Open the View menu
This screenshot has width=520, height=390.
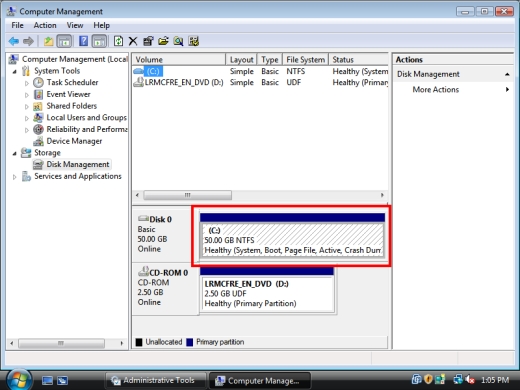pyautogui.click(x=75, y=25)
